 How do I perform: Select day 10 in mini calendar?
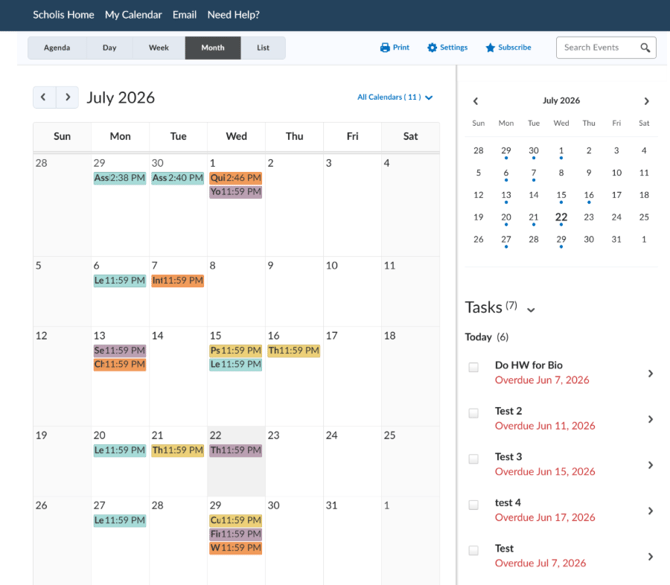(616, 173)
